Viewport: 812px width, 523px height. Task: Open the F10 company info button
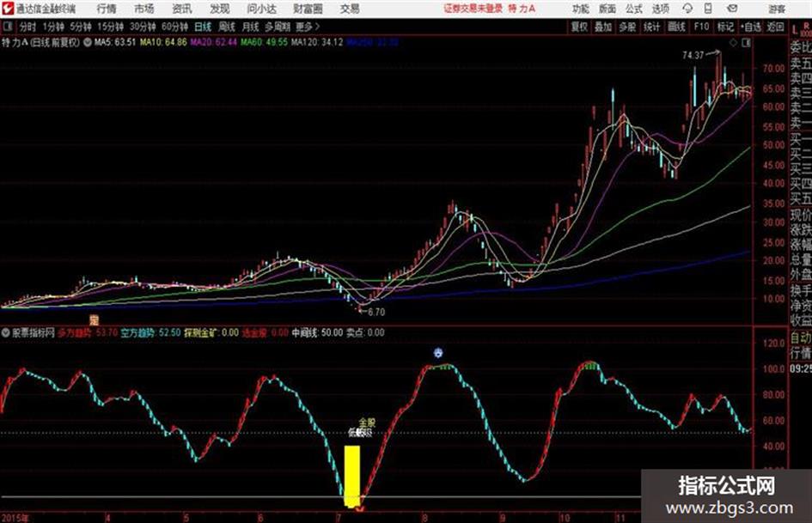(701, 27)
